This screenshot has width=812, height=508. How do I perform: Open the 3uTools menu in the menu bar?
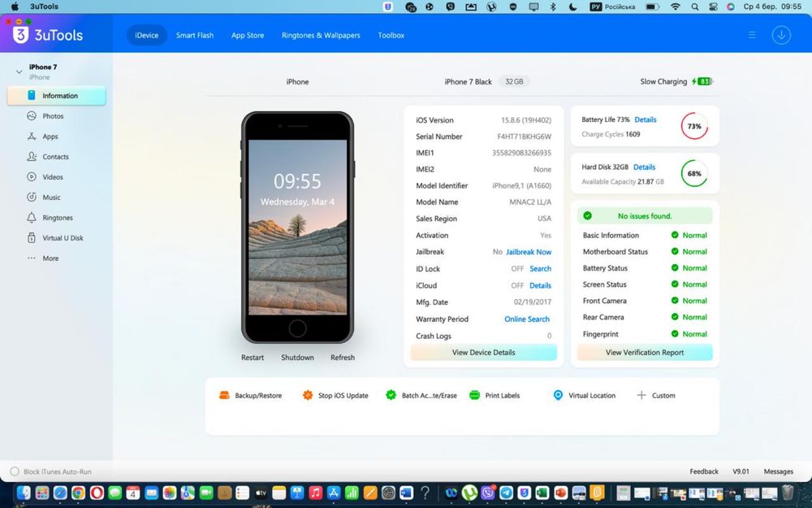44,7
